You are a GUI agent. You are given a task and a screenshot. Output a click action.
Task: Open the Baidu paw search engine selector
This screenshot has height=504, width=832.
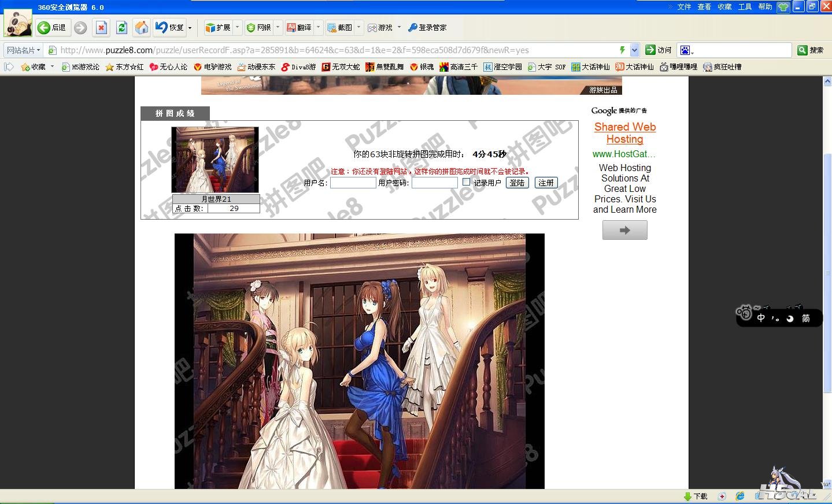pyautogui.click(x=687, y=50)
